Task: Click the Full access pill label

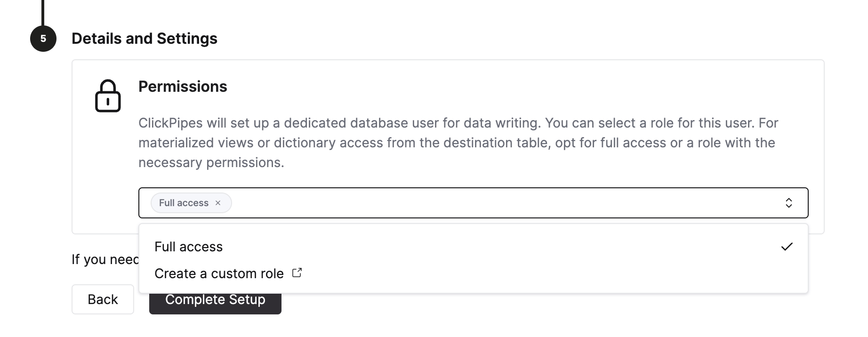Action: 184,203
